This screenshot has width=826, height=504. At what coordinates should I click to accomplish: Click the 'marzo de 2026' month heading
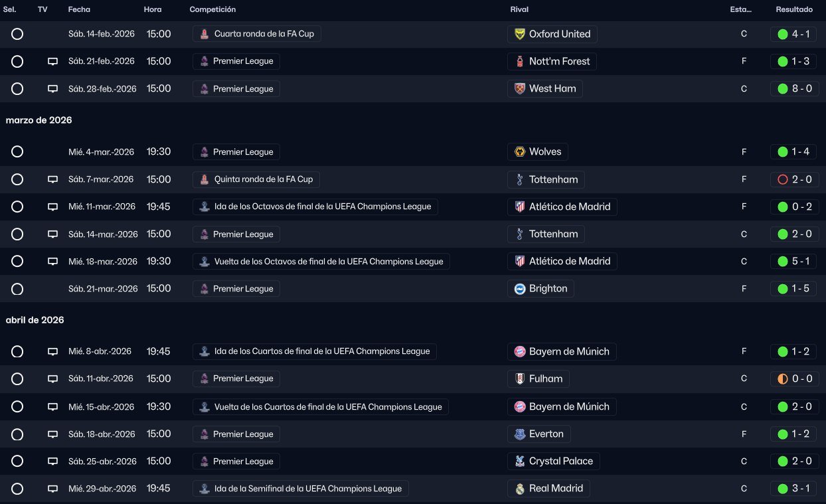39,120
